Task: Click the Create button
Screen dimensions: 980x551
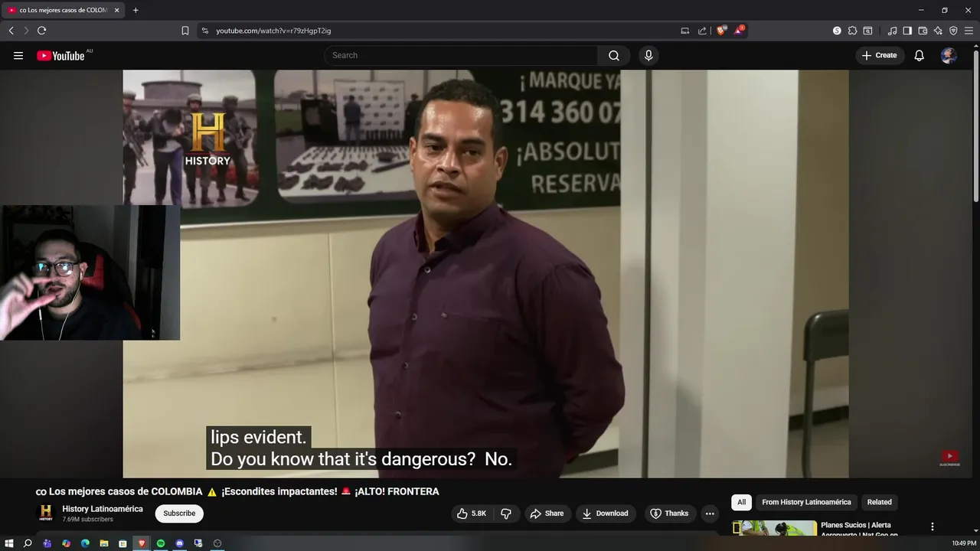Action: tap(880, 55)
